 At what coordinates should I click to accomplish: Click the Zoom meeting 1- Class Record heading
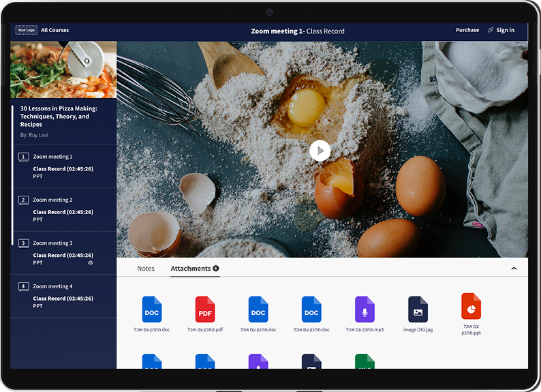298,31
